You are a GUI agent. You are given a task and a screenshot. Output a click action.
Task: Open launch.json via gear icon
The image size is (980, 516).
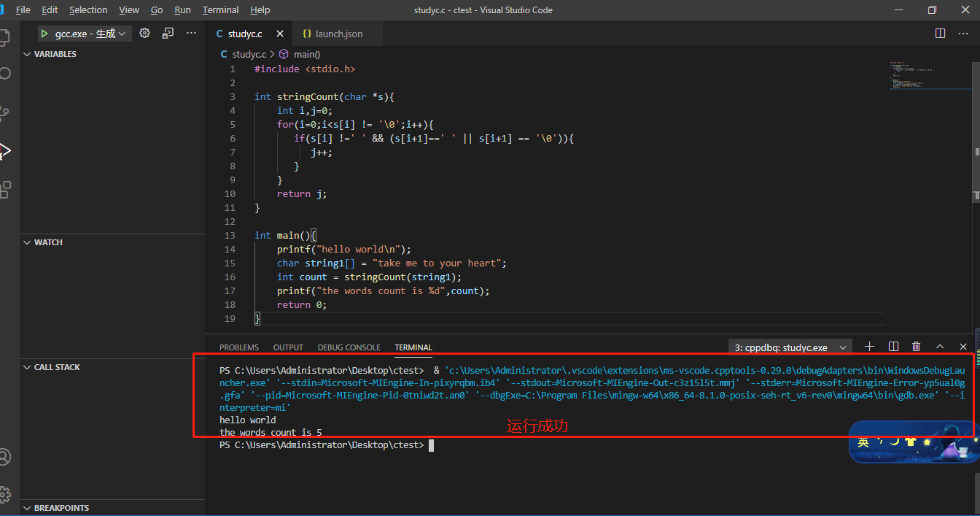tap(144, 34)
